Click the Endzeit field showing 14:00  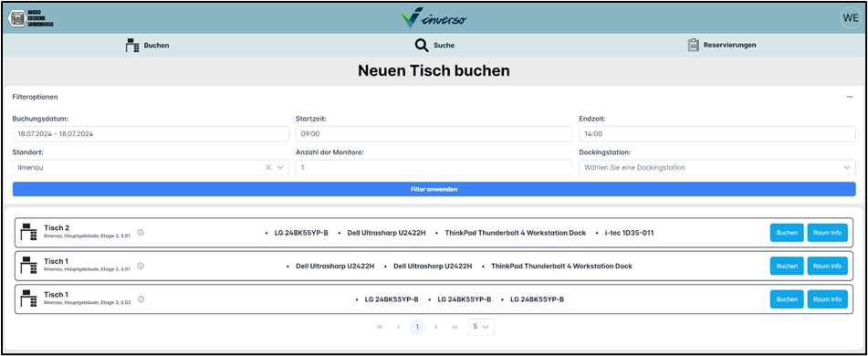point(717,134)
